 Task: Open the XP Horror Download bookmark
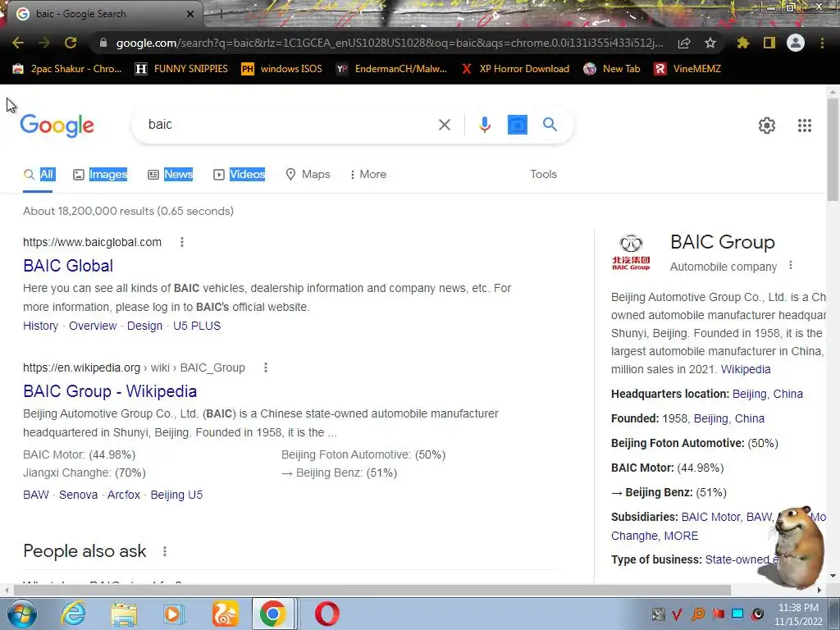pyautogui.click(x=515, y=69)
